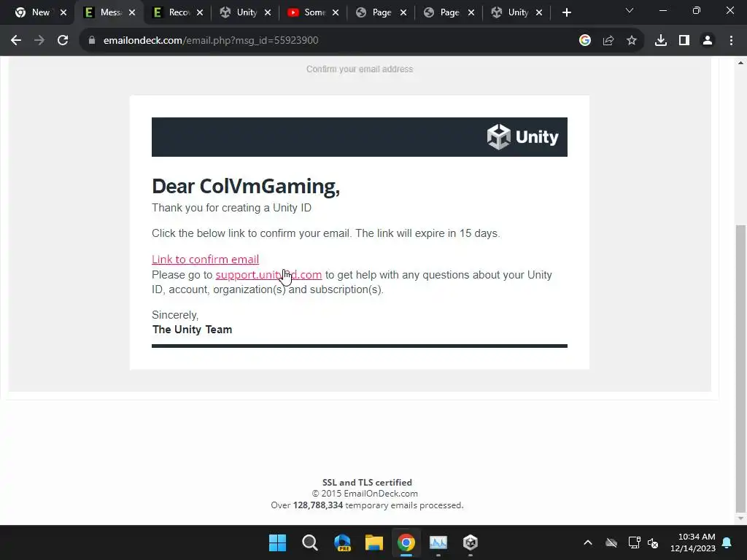Expand the tab search dropdown
The image size is (747, 560).
630,10
